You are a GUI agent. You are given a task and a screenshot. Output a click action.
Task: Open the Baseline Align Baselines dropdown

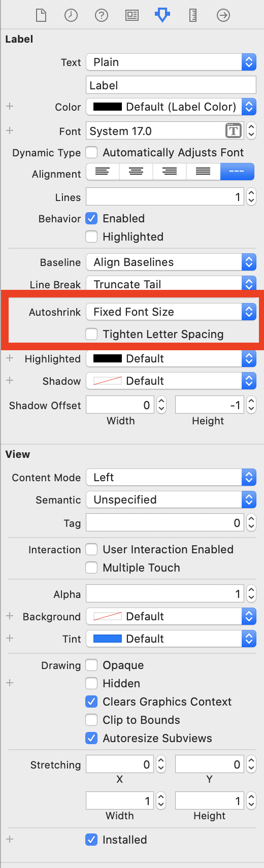(x=171, y=262)
